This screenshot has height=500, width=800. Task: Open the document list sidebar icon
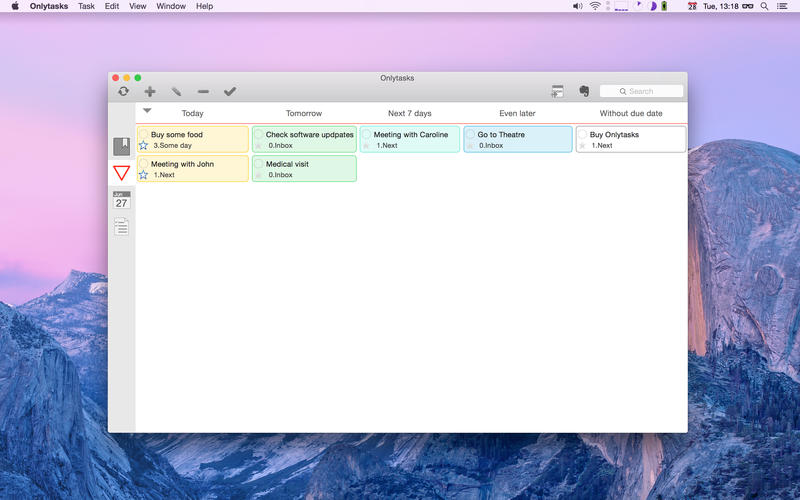tap(121, 227)
